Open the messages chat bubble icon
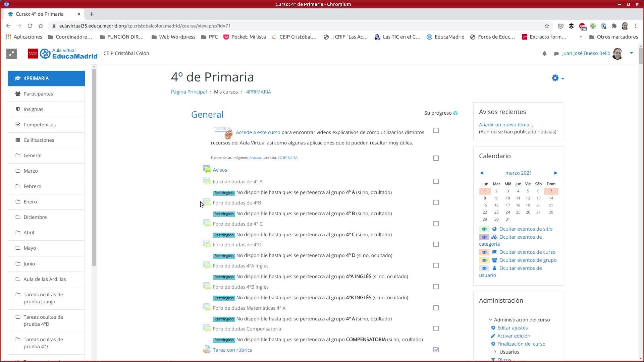This screenshot has width=644, height=362. point(556,54)
